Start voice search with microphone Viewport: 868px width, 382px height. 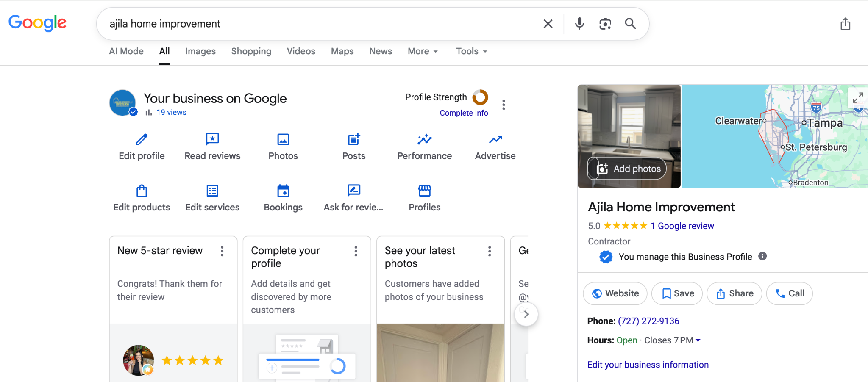579,24
